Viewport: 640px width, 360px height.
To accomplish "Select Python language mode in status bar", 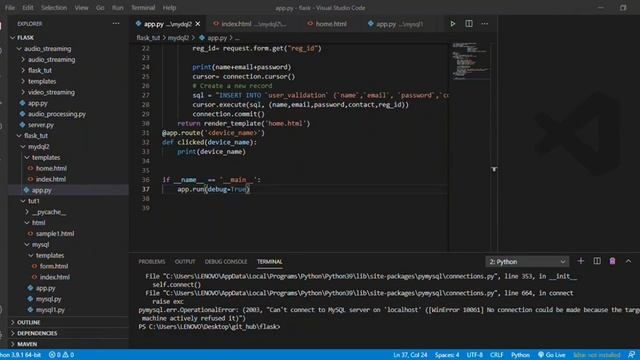I will [x=520, y=355].
